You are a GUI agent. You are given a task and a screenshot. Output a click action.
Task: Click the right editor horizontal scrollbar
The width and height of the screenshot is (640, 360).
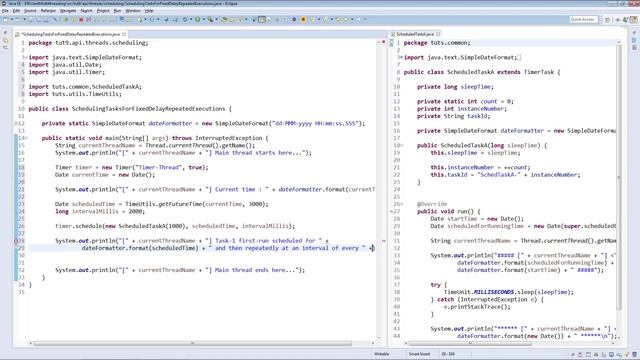point(469,343)
